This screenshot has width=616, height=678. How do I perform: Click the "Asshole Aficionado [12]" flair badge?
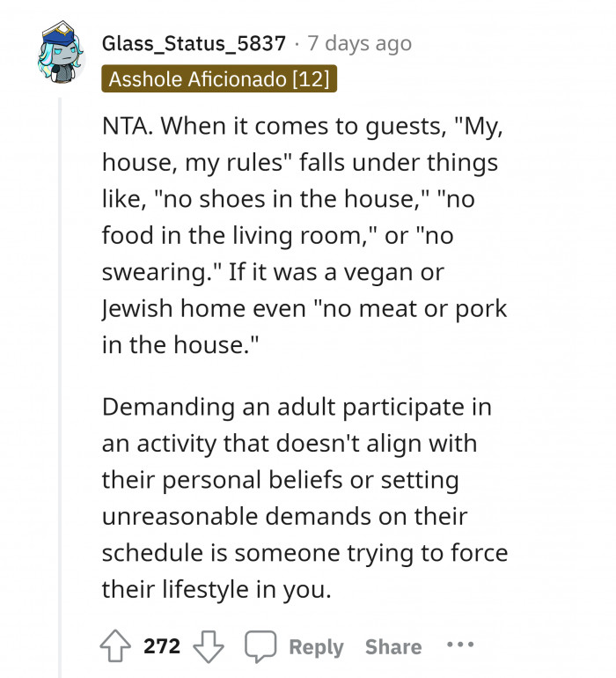[x=219, y=79]
